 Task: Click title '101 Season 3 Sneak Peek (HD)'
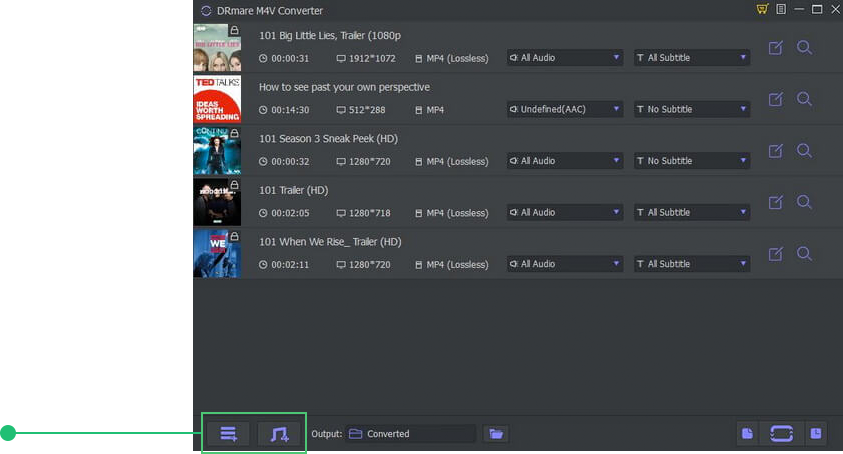point(328,139)
